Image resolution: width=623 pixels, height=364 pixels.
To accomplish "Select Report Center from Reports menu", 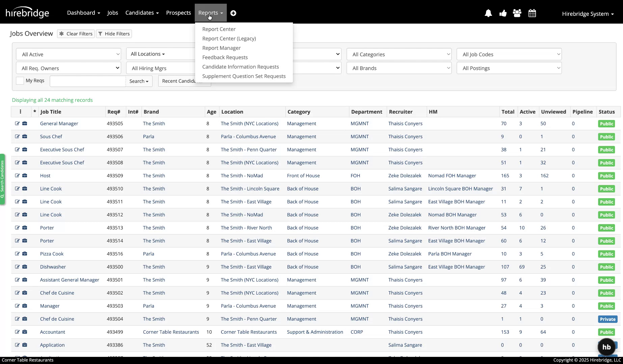I will click(219, 29).
